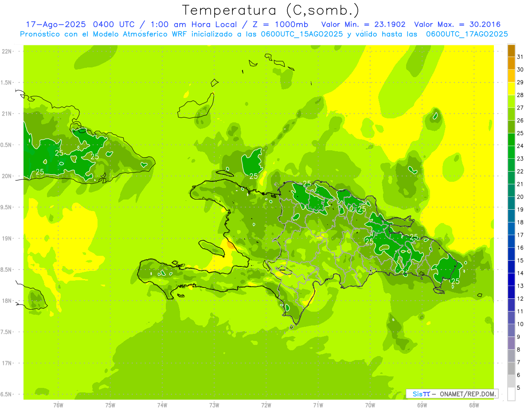The image size is (532, 411).
Task: Click the "18N" latitude label
Action: click(7, 301)
